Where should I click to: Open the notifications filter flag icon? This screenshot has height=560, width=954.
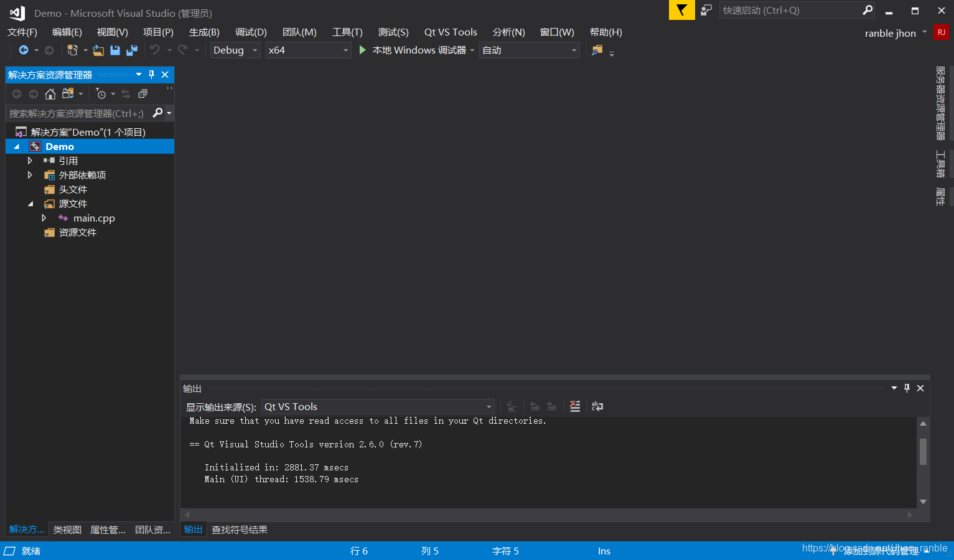(682, 10)
